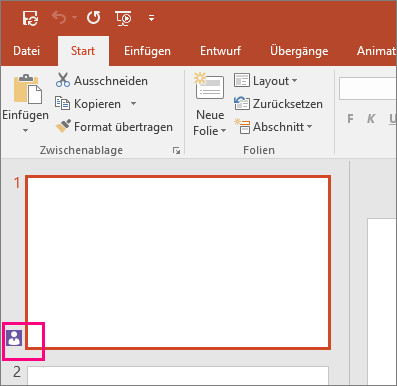Click the Ausschneiden label
Image resolution: width=397 pixels, height=386 pixels.
coord(111,81)
